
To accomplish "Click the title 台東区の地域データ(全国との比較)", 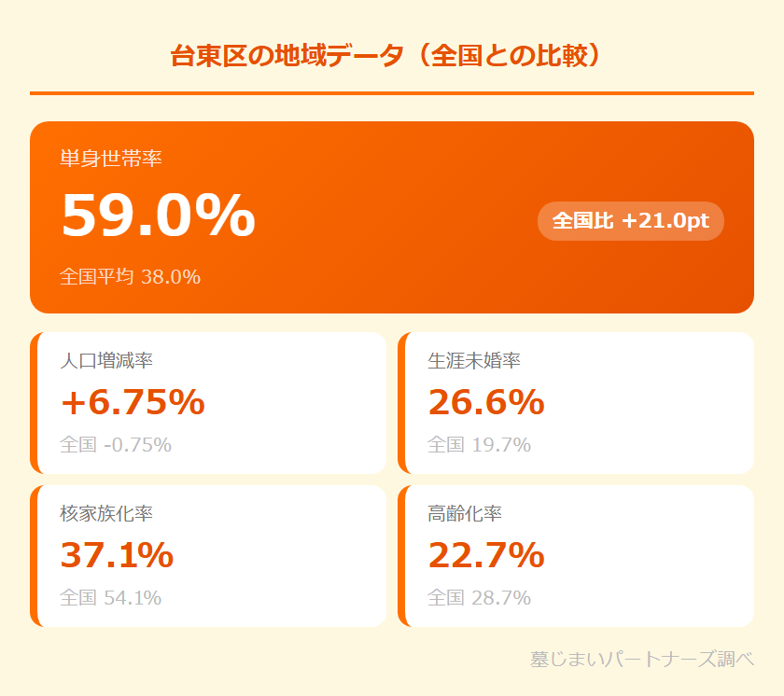I will [391, 56].
